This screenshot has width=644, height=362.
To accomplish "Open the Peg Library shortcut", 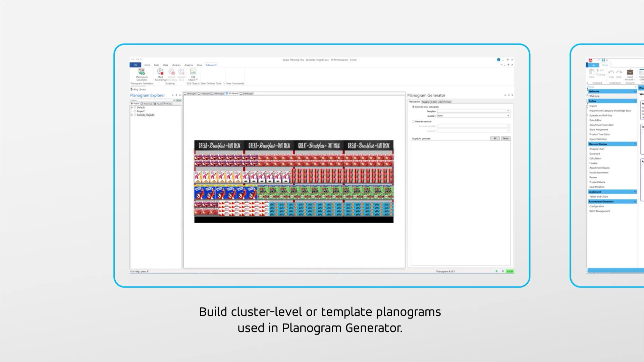I will [138, 89].
